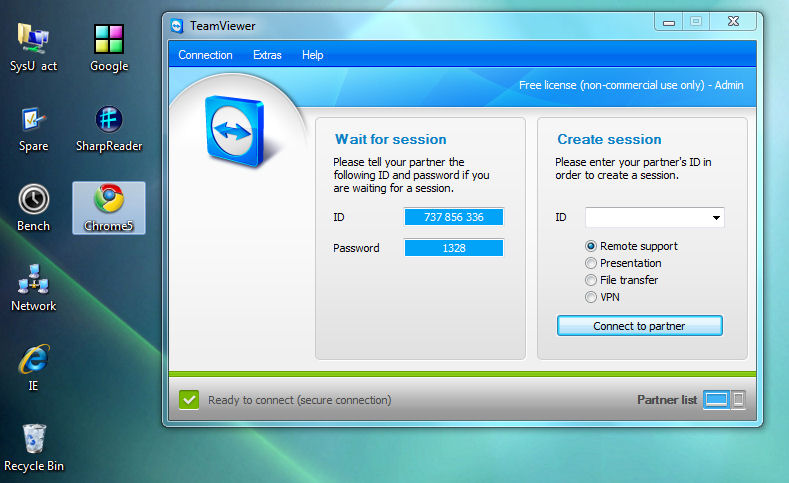The height and width of the screenshot is (483, 789).
Task: Switch to partner list narrow view icon
Action: [738, 400]
